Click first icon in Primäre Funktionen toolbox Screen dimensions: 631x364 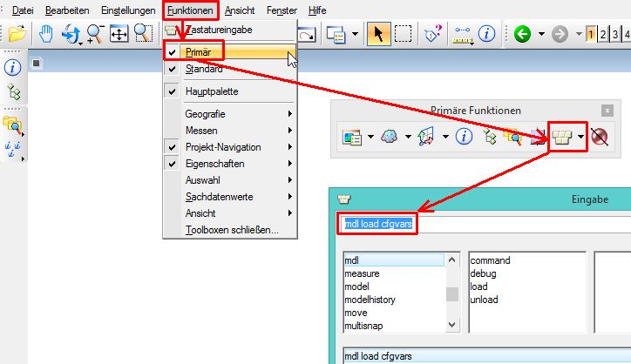coord(352,138)
